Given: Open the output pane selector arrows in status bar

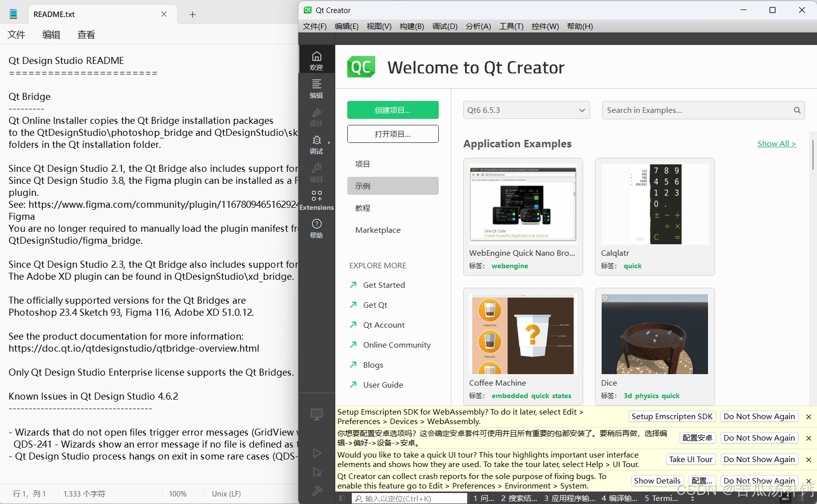Looking at the screenshot, I should (693, 499).
